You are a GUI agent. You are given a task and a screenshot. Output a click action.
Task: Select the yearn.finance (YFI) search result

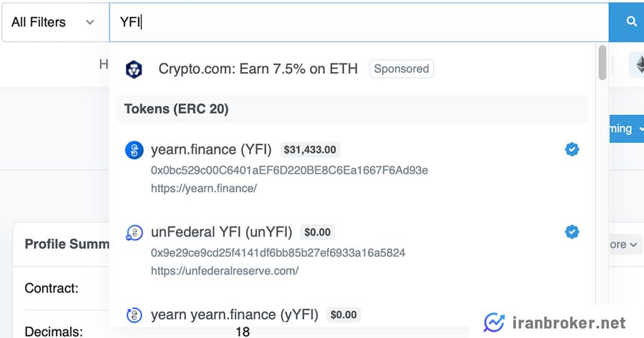352,168
